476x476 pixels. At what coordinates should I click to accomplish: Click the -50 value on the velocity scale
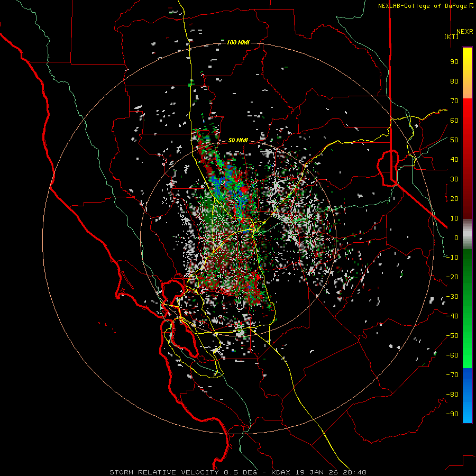coord(452,336)
